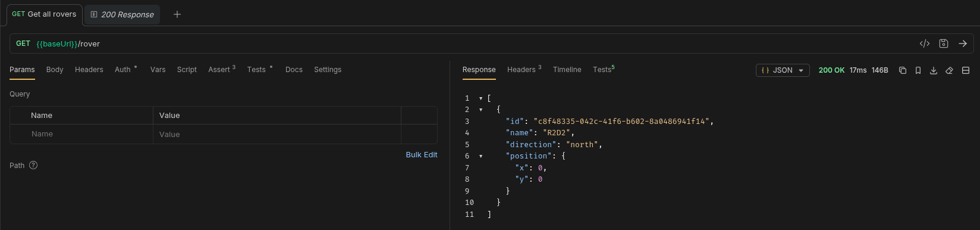Click the id value c8f48335-042c-41f6-b602-8a0486941f14
The image size is (980, 230).
(x=621, y=122)
